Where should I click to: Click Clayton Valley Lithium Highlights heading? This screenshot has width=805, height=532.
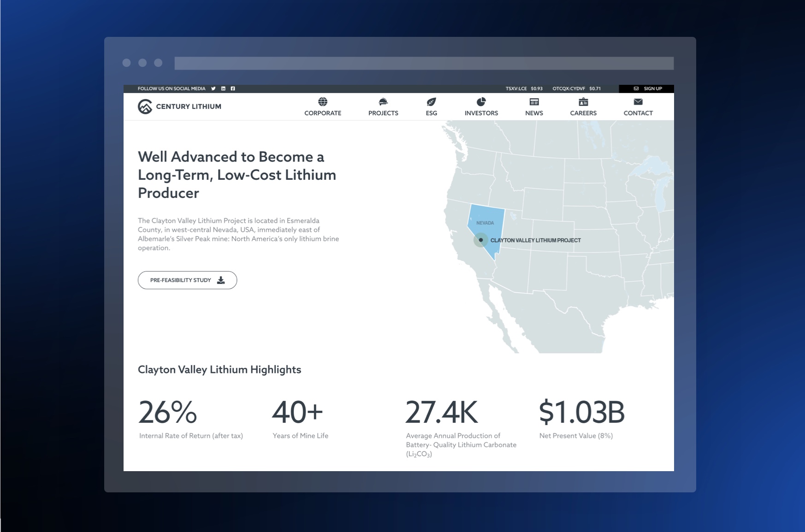[x=219, y=370]
